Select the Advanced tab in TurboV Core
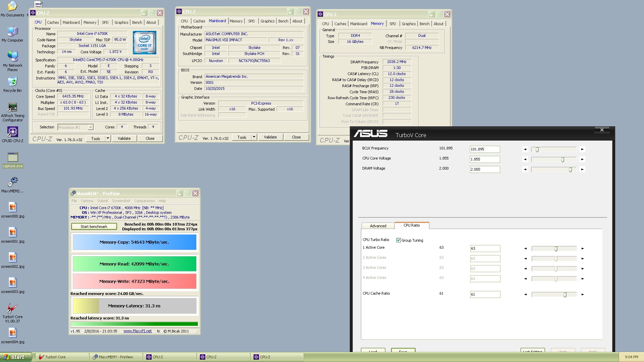This screenshot has width=644, height=362. pos(378,226)
